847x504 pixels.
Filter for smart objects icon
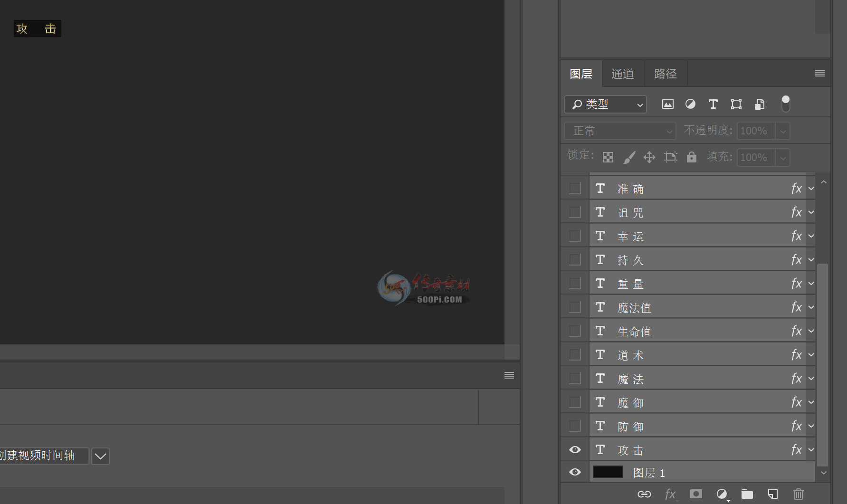[759, 105]
